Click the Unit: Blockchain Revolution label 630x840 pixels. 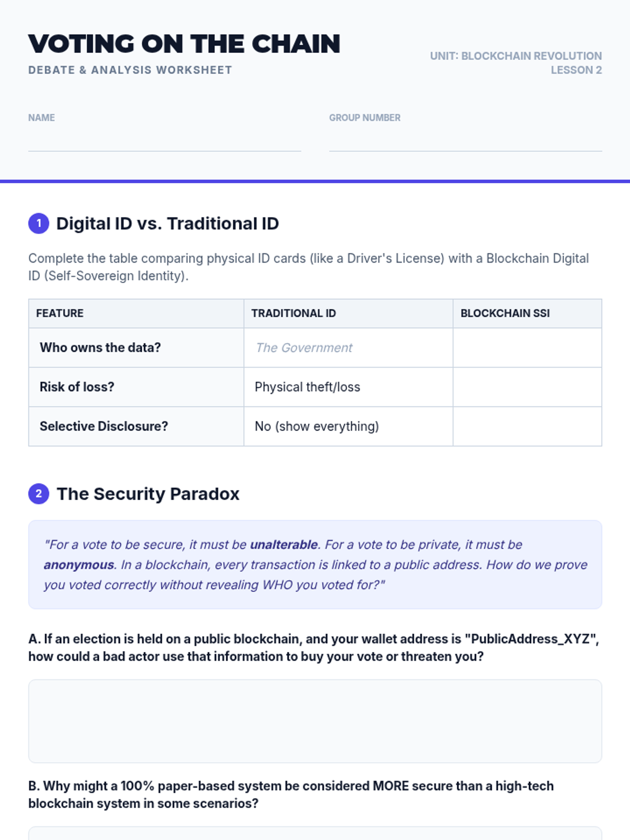pyautogui.click(x=516, y=56)
